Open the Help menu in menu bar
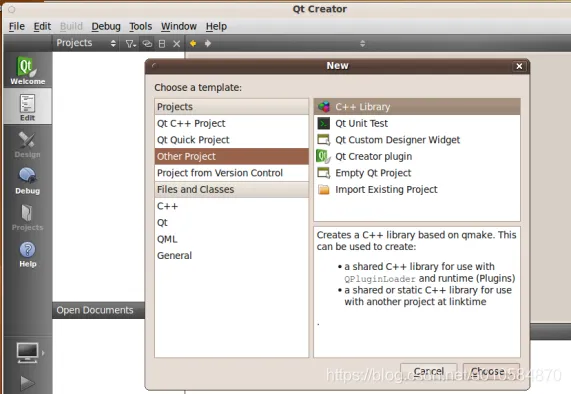571x394 pixels. [x=216, y=26]
